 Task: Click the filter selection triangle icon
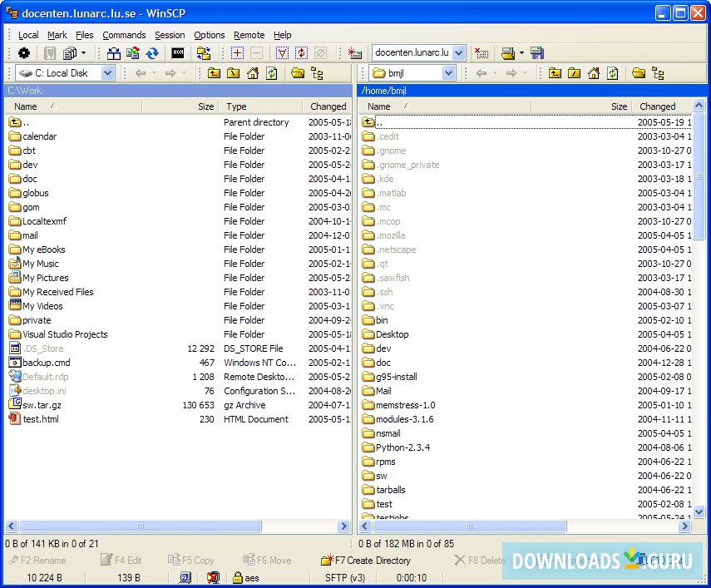pos(282,53)
